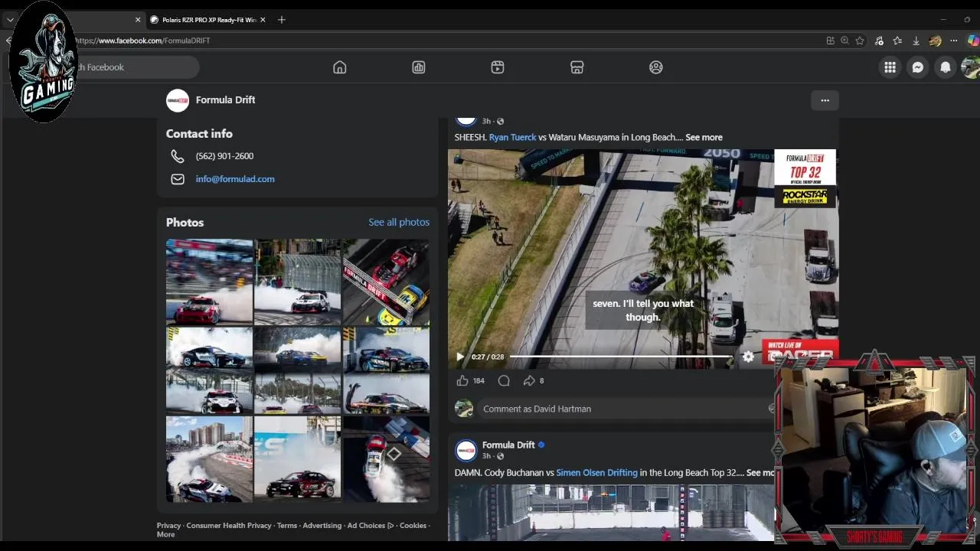The image size is (980, 551).
Task: Open the video settings gear
Action: click(x=748, y=357)
